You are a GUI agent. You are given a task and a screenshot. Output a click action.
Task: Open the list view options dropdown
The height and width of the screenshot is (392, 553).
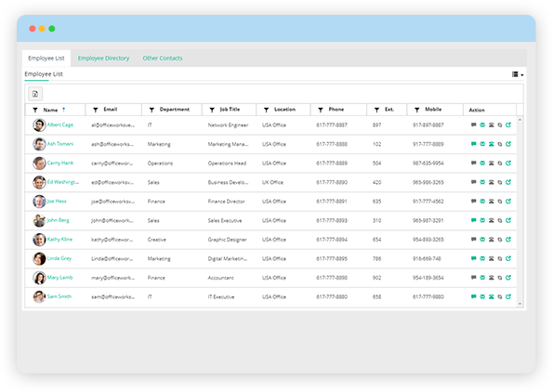click(518, 74)
